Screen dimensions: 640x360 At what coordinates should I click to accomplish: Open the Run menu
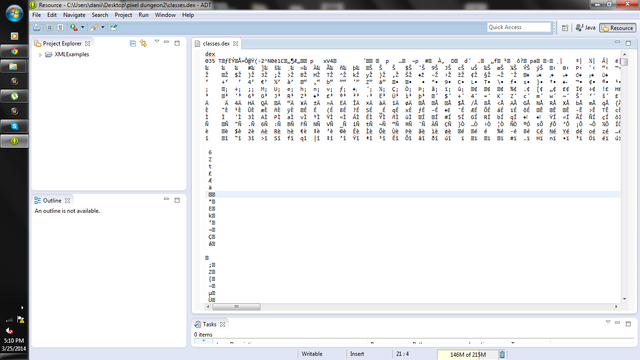click(x=144, y=15)
